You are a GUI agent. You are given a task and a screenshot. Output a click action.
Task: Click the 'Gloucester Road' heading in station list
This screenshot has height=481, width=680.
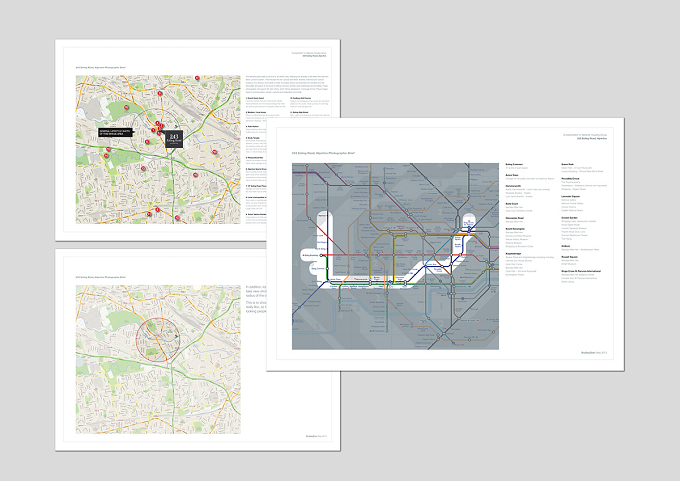pyautogui.click(x=515, y=218)
